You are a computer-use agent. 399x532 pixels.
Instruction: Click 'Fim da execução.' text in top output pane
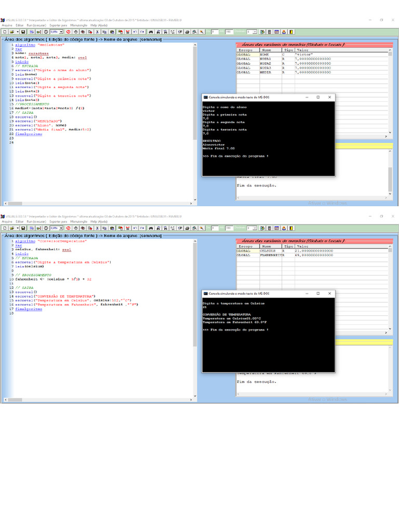(x=257, y=185)
